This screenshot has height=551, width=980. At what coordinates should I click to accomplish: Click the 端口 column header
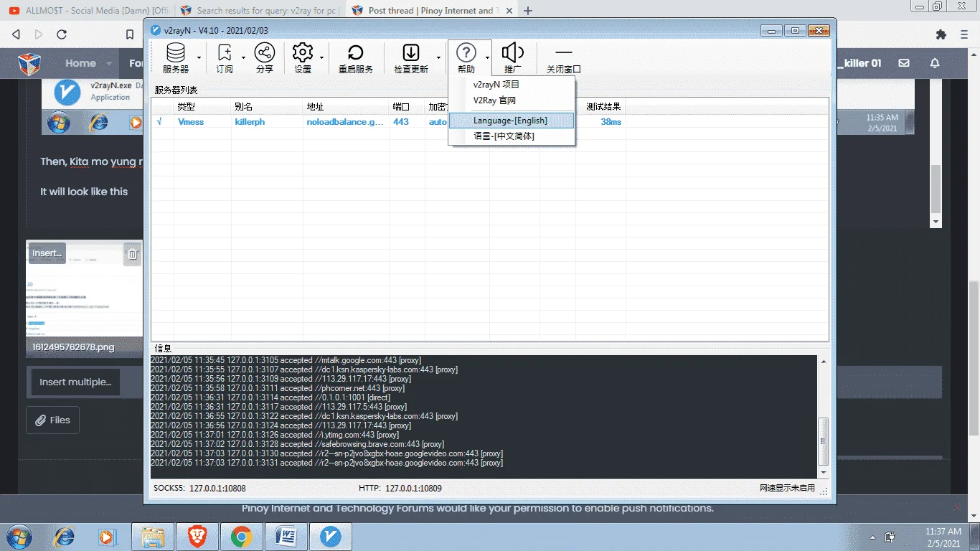click(x=407, y=107)
